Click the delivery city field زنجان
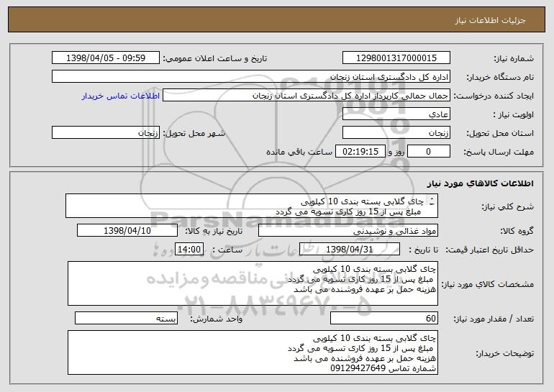This screenshot has width=554, height=392. pyautogui.click(x=106, y=133)
